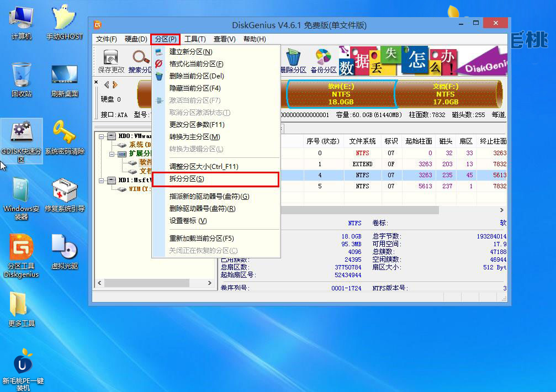Viewport: 556px width, 392px height.
Task: Click the DiskGenius title bar logo icon
Action: click(x=98, y=24)
